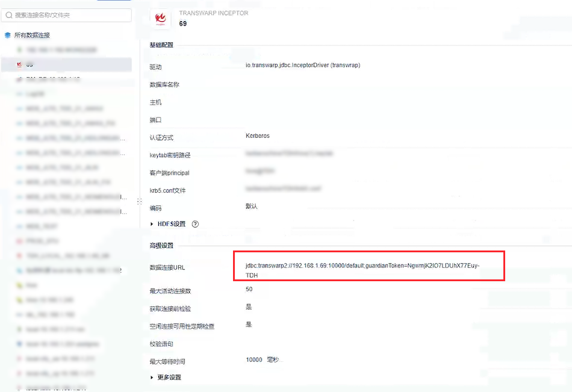This screenshot has width=572, height=392.
Task: Click the Kerberos authentication value
Action: [258, 135]
